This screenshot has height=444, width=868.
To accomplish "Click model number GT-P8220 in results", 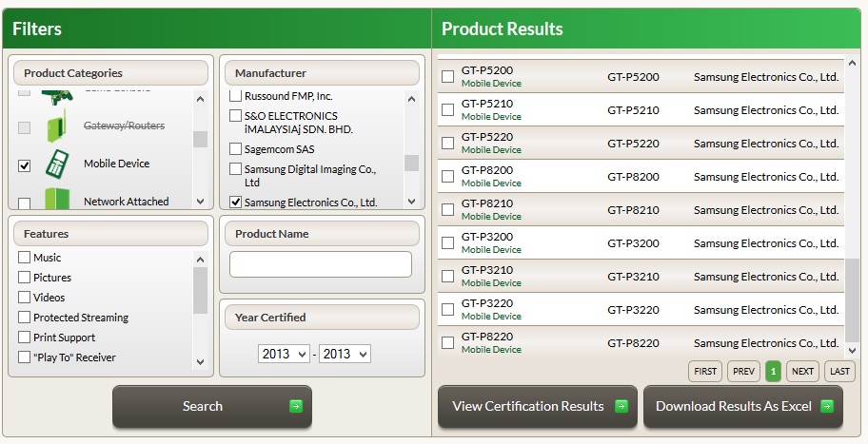I will coord(633,343).
